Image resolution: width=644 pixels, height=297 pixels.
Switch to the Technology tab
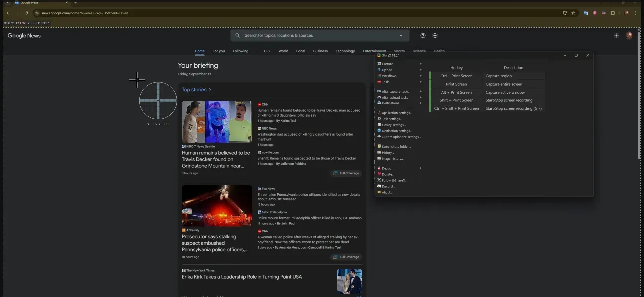tap(345, 51)
